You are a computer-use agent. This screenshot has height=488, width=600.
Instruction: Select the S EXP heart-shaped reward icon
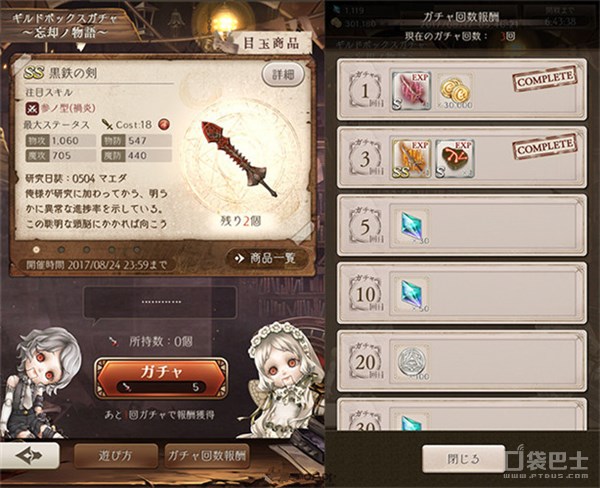(x=455, y=159)
